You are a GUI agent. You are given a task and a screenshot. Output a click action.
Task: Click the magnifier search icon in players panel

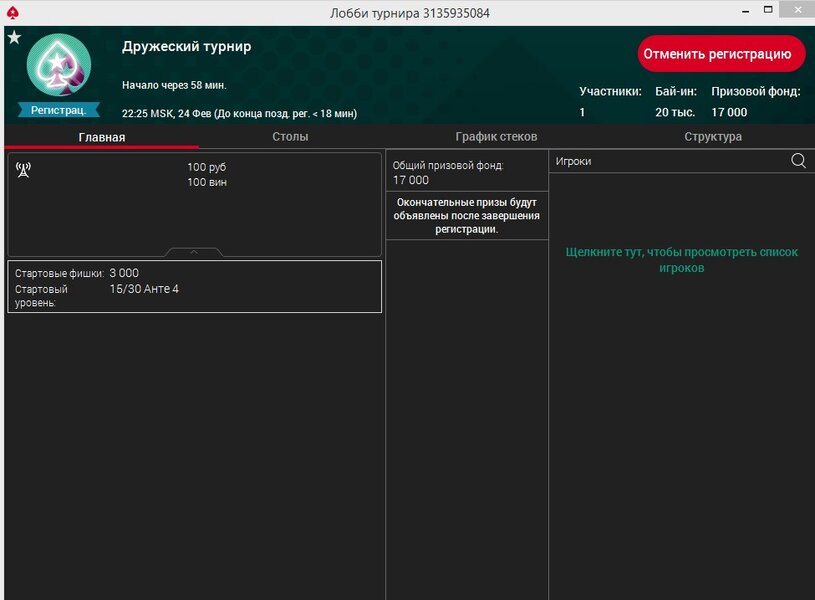tap(798, 161)
